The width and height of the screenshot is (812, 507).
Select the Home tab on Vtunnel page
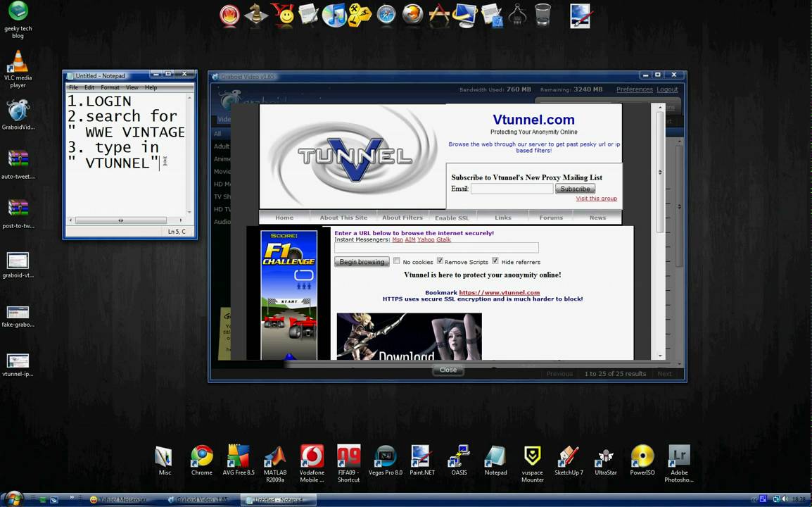(x=284, y=218)
